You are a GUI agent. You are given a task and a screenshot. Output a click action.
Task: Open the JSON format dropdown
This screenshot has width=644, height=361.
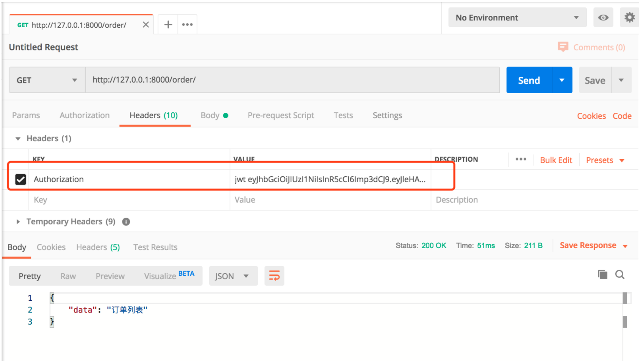(233, 276)
